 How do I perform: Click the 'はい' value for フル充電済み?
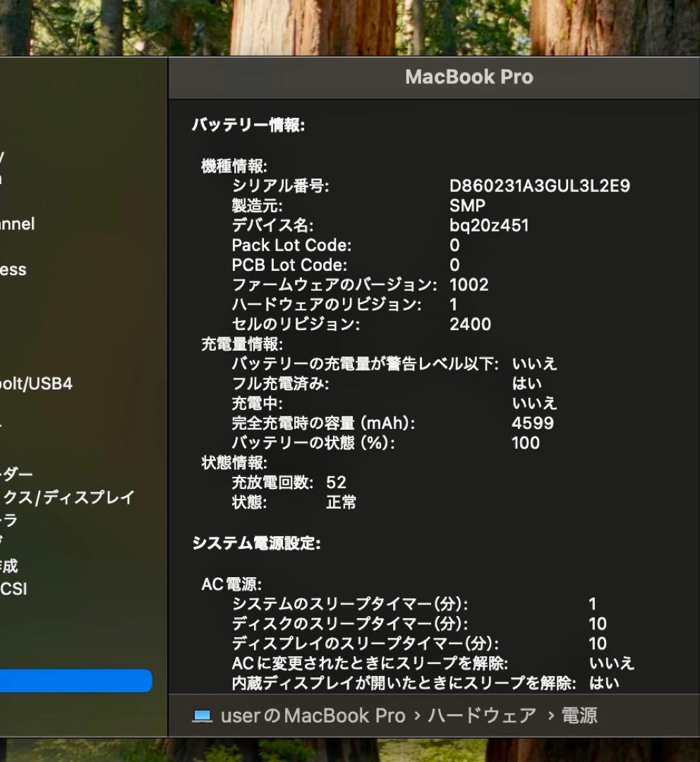pyautogui.click(x=527, y=384)
